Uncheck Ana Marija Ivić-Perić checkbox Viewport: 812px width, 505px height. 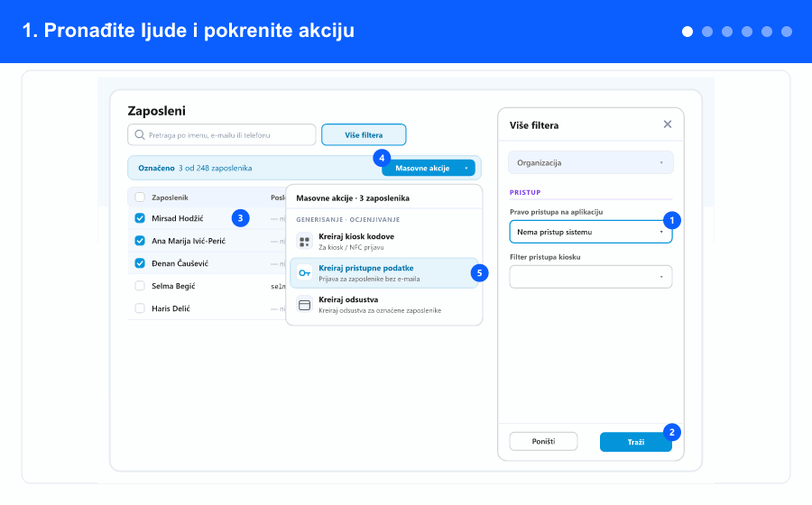point(140,241)
